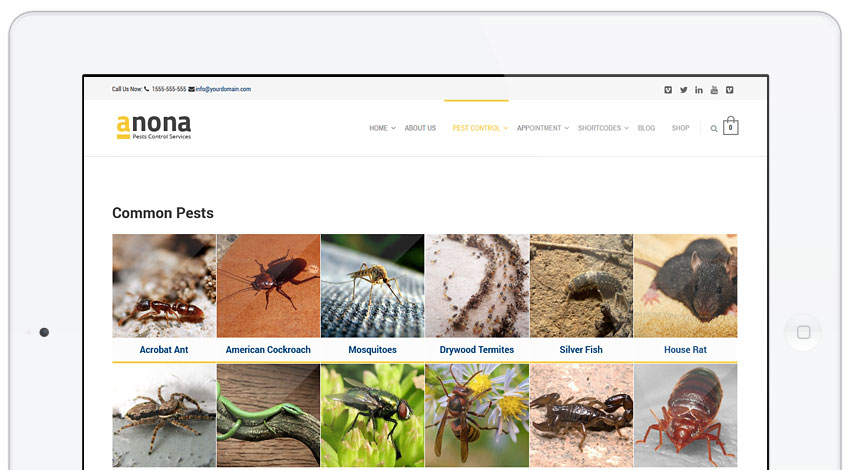The image size is (850, 470).
Task: Select the Mosquitoes photo thumbnail
Action: pos(372,286)
